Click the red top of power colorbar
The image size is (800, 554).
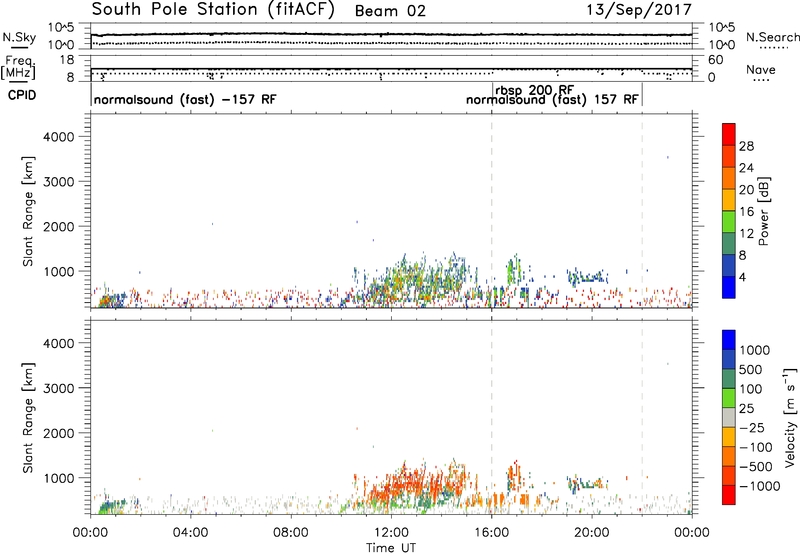pos(729,134)
